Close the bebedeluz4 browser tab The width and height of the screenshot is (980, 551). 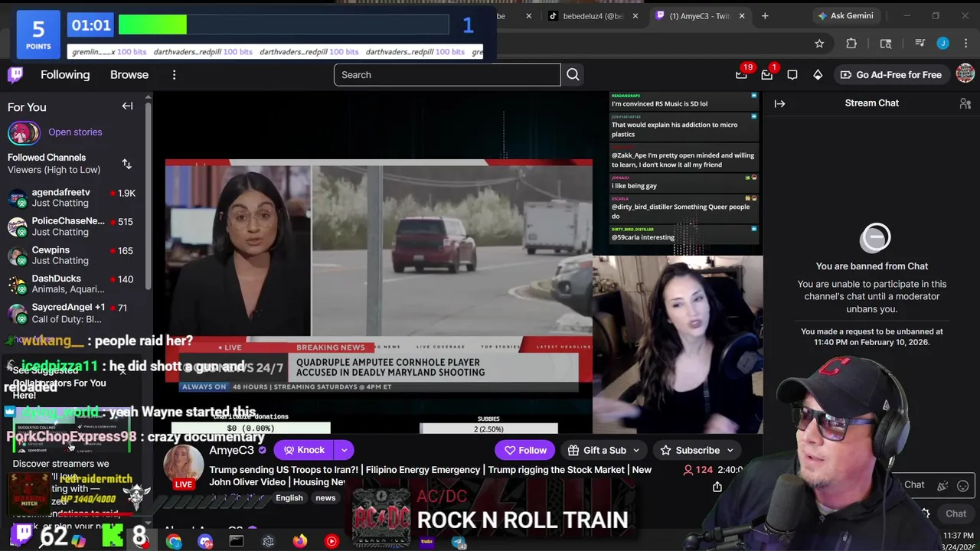click(635, 16)
